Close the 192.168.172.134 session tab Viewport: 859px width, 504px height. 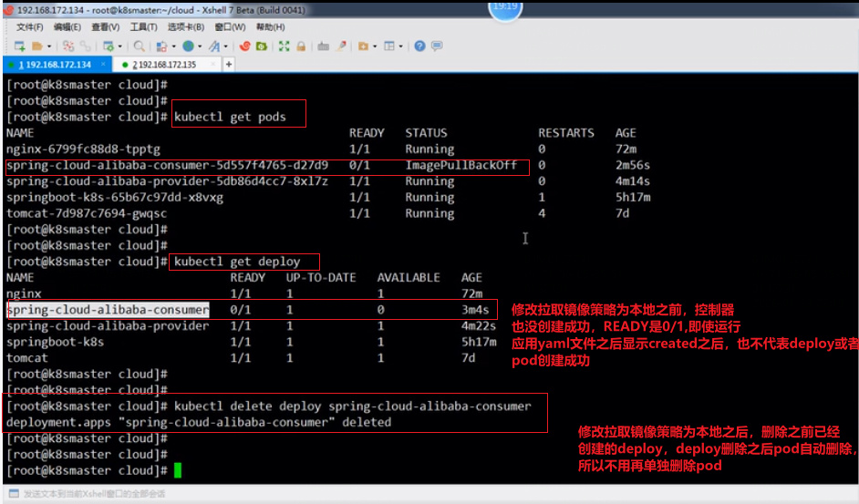103,65
